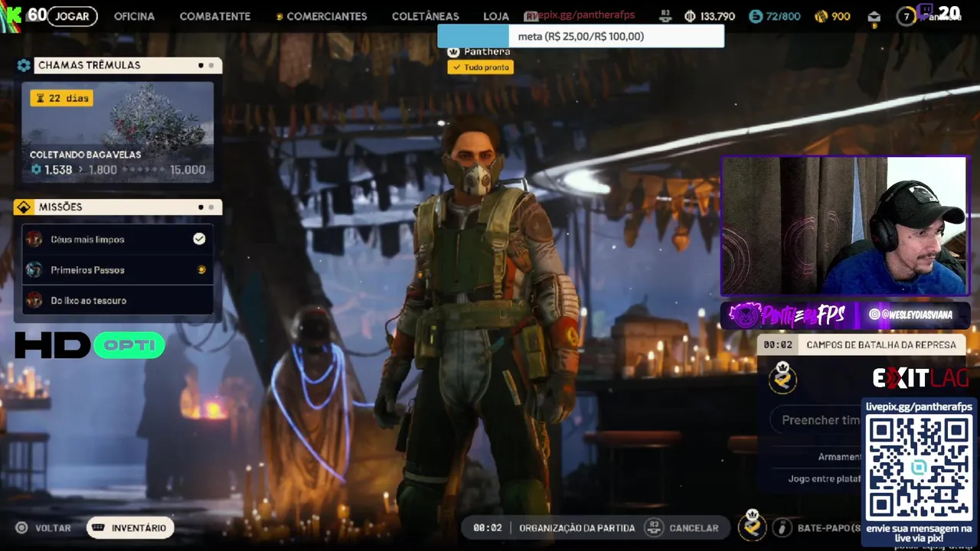Screen dimensions: 980x551
Task: Click the level 7 player badge
Action: pos(906,16)
